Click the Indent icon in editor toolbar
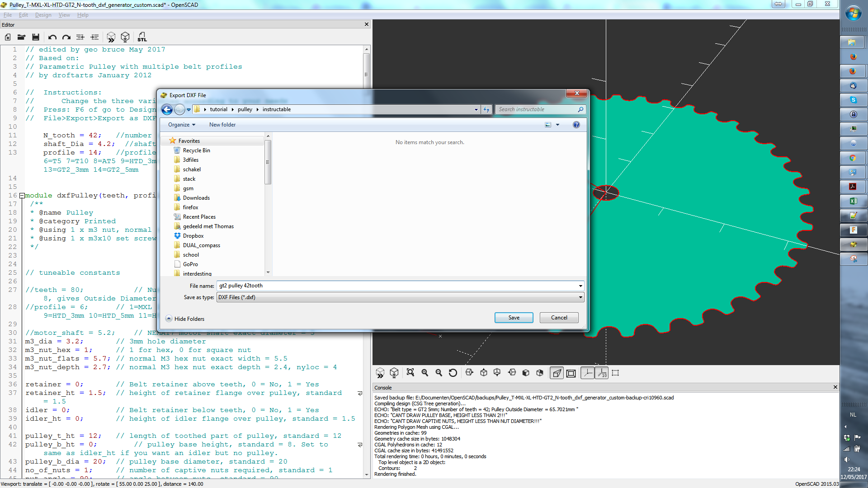The width and height of the screenshot is (868, 488). click(x=94, y=37)
